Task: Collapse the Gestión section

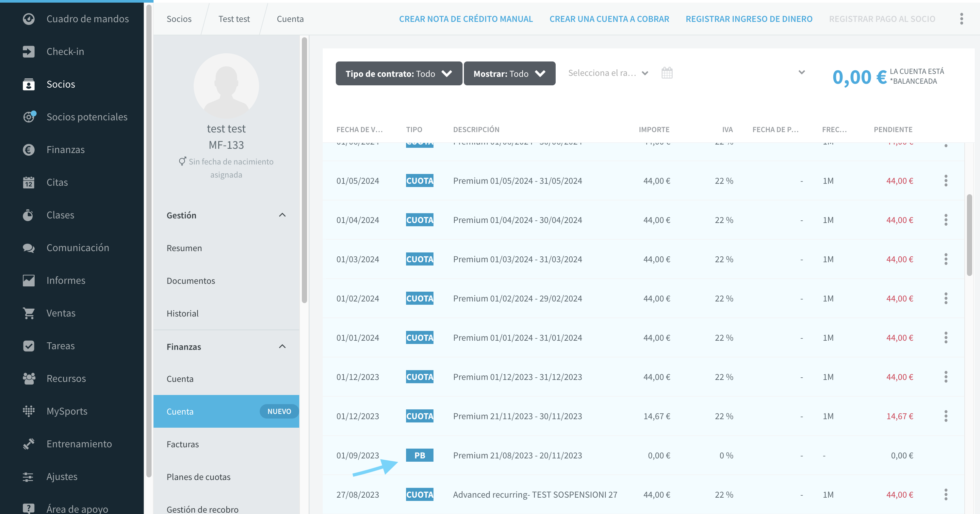Action: [282, 215]
